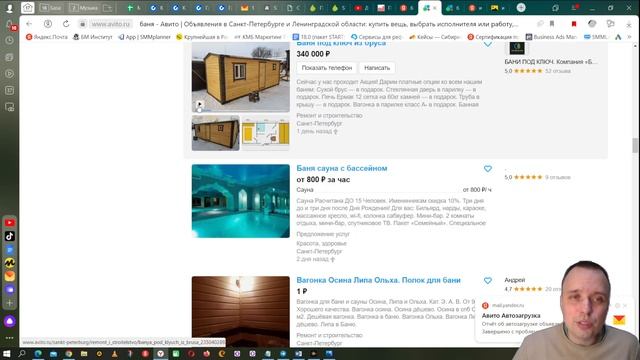Expand the hidden bookmarks chevron
The image size is (640, 360).
point(630,37)
